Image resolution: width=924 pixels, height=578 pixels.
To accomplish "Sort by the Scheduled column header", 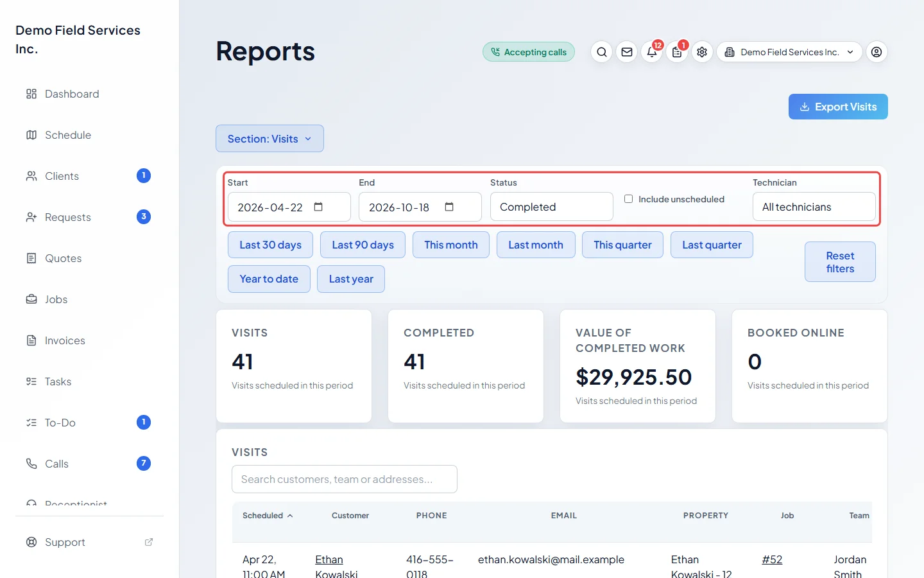I will pos(268,516).
